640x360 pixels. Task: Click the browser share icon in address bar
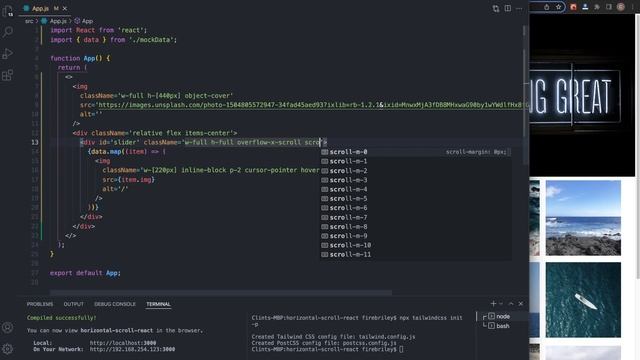pos(547,7)
